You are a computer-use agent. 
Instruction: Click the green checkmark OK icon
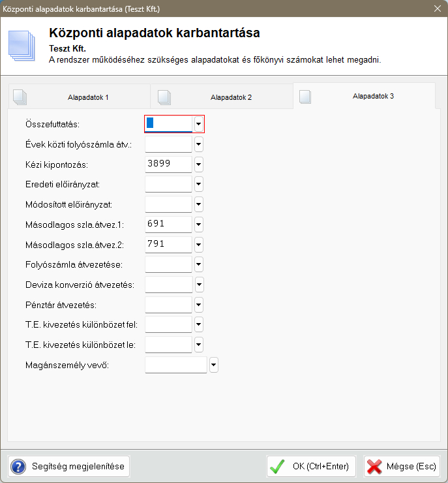(278, 467)
